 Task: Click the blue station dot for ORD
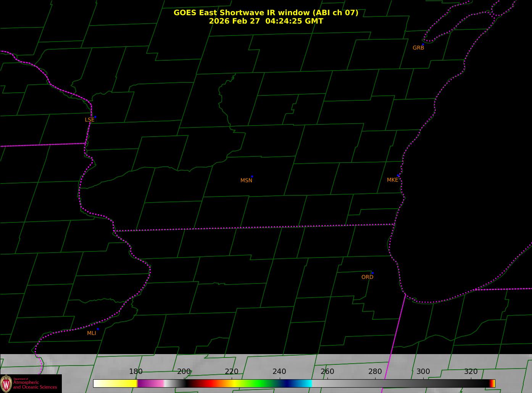(372, 273)
